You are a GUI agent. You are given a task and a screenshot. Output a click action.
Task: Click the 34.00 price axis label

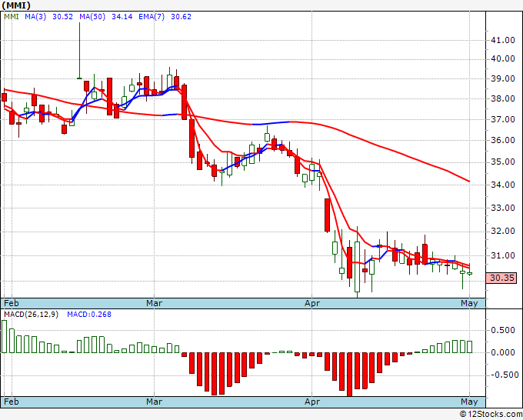[x=503, y=185]
